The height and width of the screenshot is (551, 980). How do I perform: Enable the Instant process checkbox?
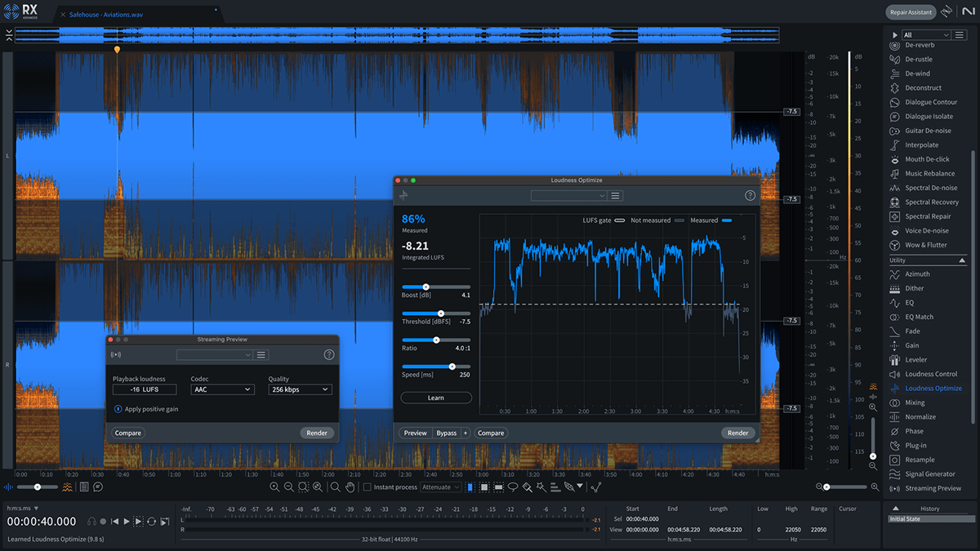[x=367, y=487]
